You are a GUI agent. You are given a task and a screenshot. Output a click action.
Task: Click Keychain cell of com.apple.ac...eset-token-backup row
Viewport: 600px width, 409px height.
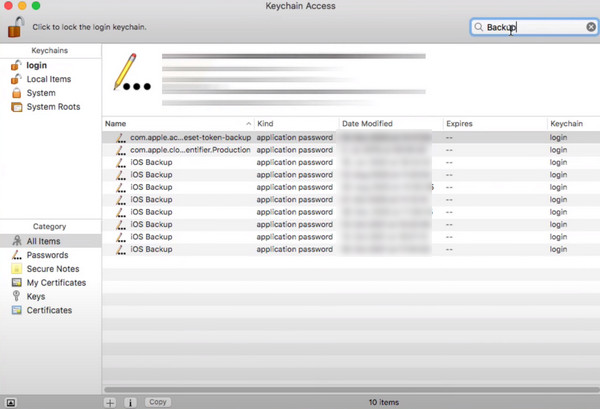(558, 137)
